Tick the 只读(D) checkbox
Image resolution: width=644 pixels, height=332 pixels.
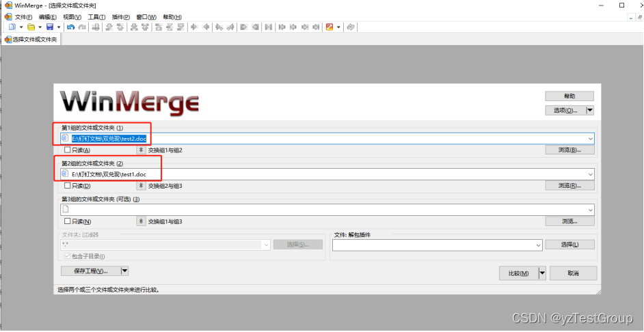(x=68, y=186)
